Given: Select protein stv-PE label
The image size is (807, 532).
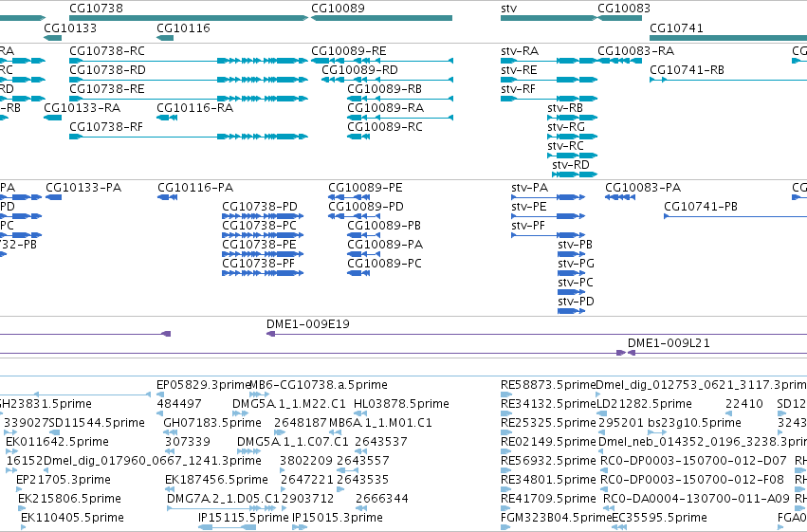Looking at the screenshot, I should pos(528,207).
